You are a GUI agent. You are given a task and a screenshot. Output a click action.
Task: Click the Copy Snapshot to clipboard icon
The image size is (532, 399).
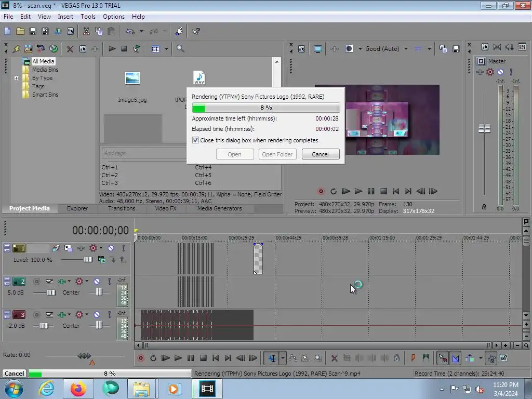click(x=443, y=49)
